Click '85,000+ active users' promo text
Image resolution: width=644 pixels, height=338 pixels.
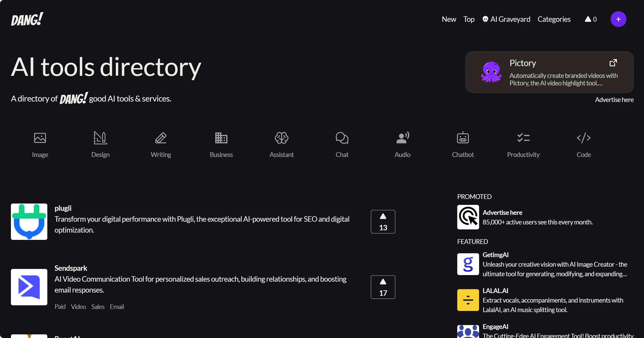(x=538, y=222)
